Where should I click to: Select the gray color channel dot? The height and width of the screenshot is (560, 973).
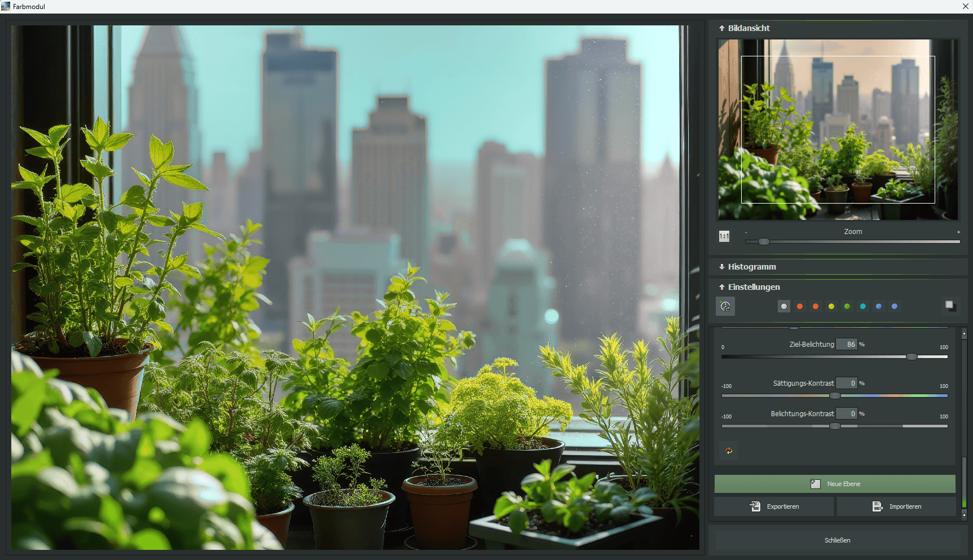[784, 306]
